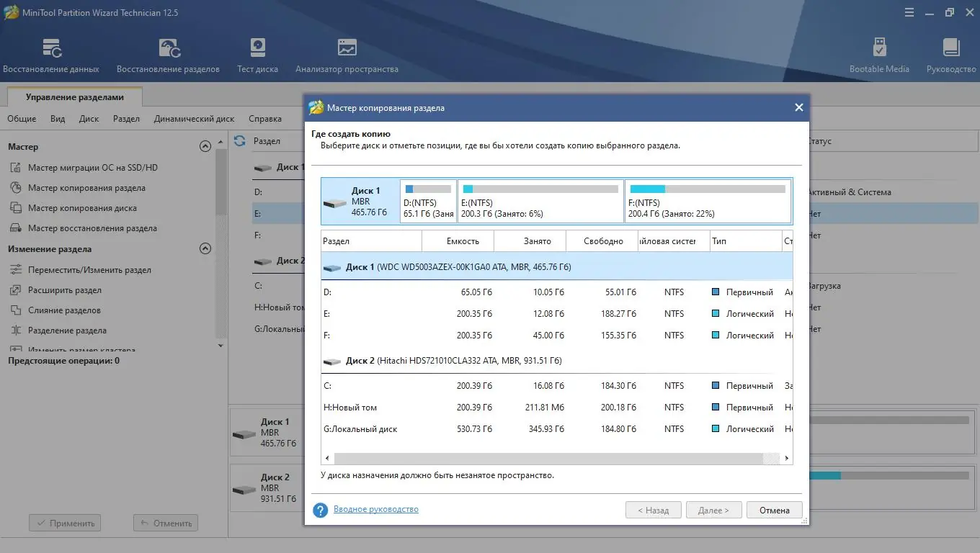980x553 pixels.
Task: Collapse the Мастер section
Action: [x=205, y=146]
